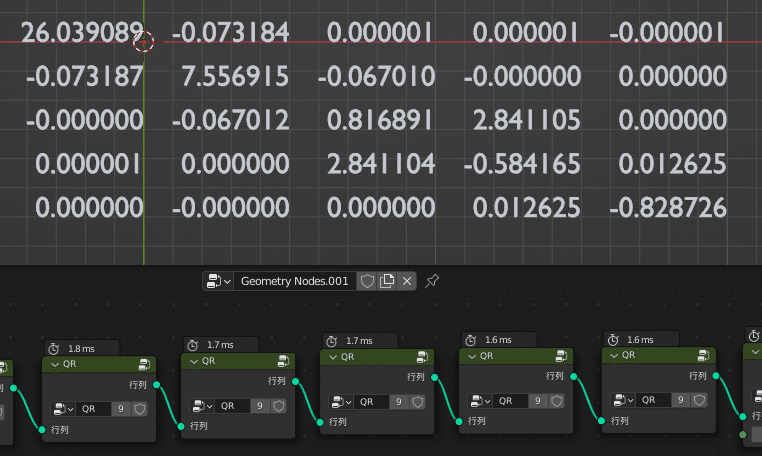762x456 pixels.
Task: Collapse the second QR node, first one showing 1.7 ms
Action: 194,361
